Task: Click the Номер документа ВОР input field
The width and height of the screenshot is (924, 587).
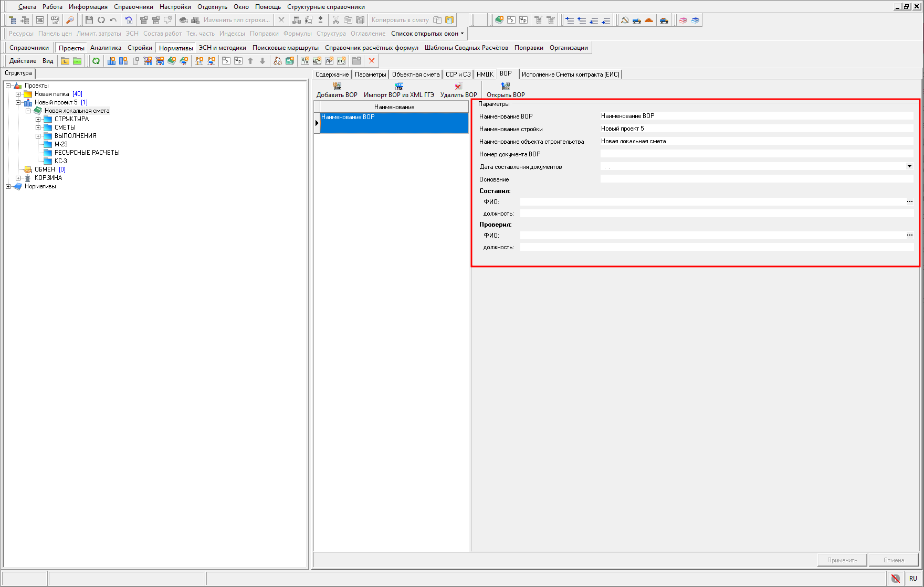Action: (756, 154)
